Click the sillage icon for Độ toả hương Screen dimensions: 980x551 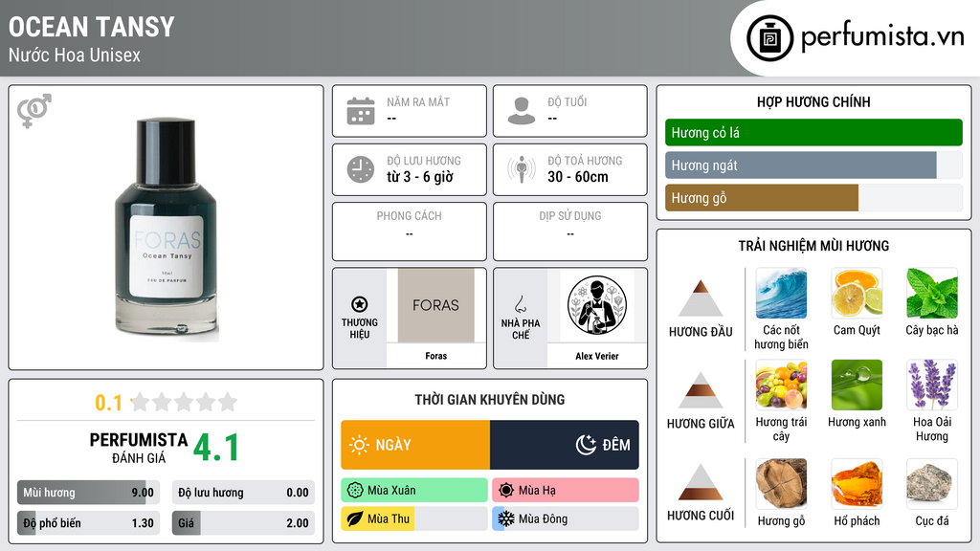click(x=522, y=169)
